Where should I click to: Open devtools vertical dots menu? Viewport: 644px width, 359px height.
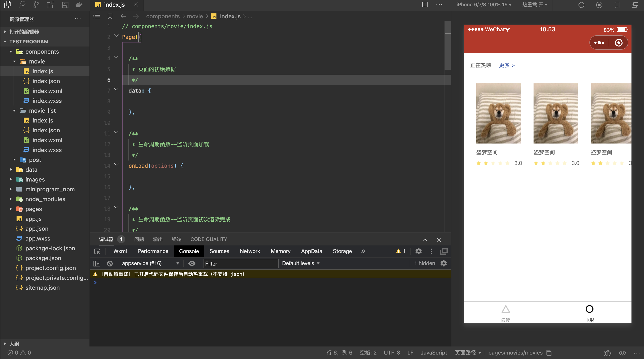pyautogui.click(x=431, y=251)
